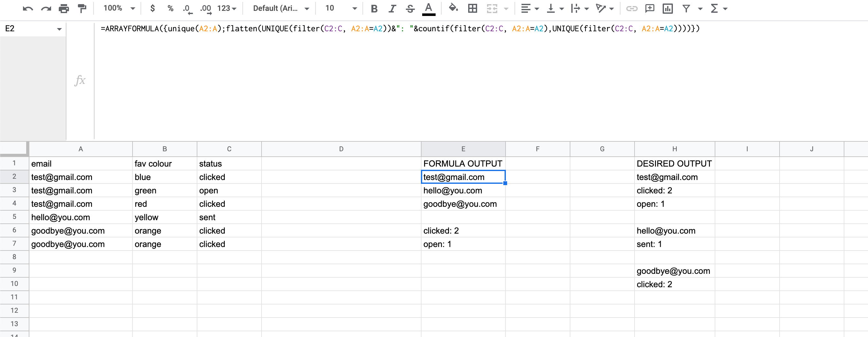The image size is (868, 337).
Task: Click the 'blue' cell
Action: pos(164,177)
